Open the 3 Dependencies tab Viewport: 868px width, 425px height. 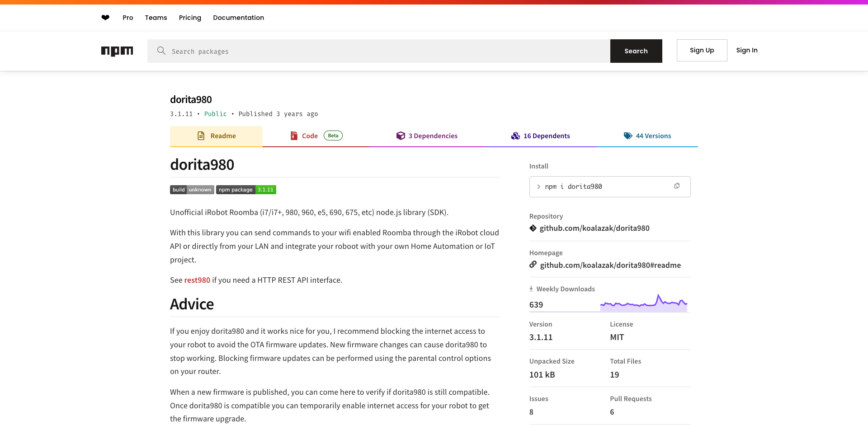point(427,136)
